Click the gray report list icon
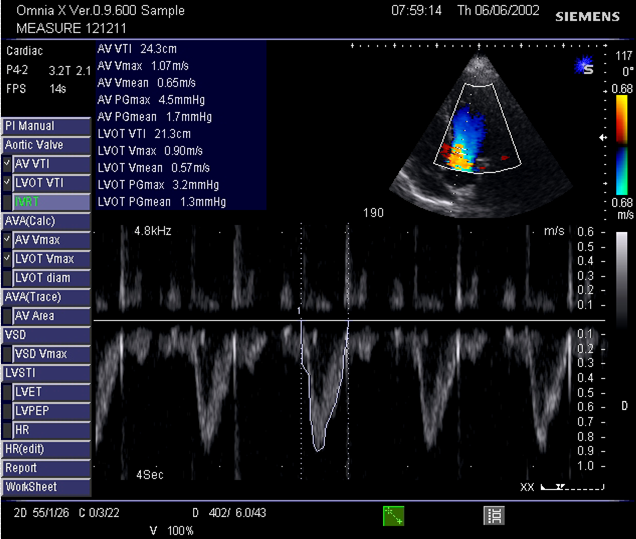Image resolution: width=636 pixels, height=539 pixels. (x=494, y=515)
